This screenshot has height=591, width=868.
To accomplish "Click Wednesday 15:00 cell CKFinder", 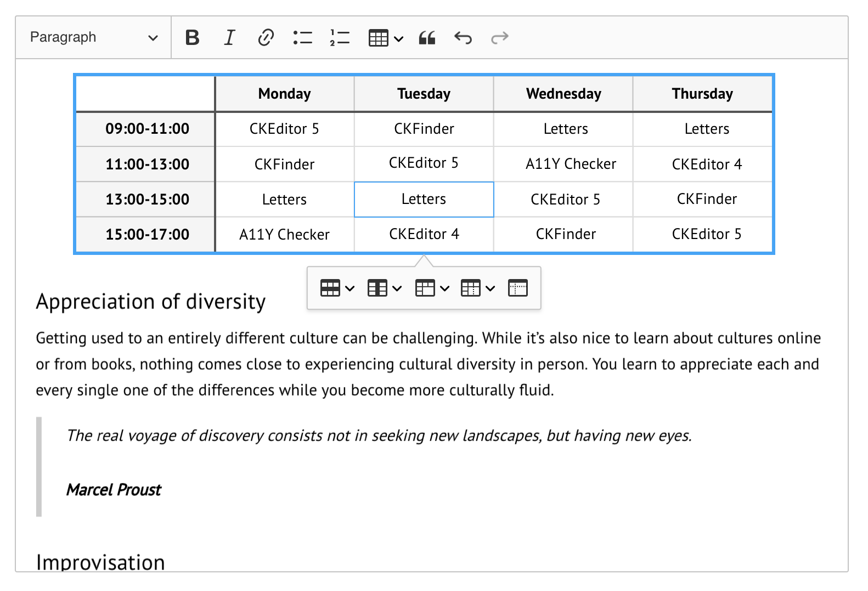I will [563, 234].
